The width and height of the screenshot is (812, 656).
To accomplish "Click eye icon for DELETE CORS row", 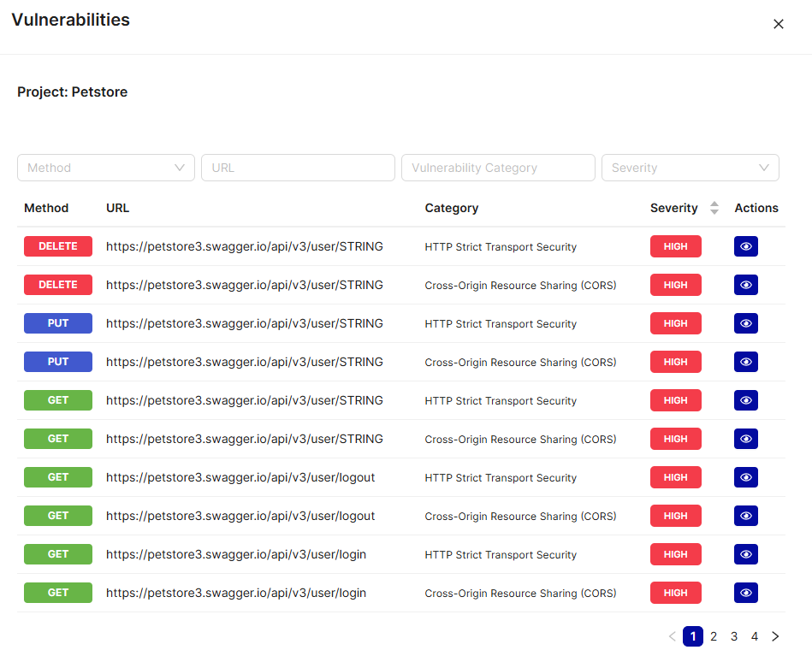I will click(745, 285).
